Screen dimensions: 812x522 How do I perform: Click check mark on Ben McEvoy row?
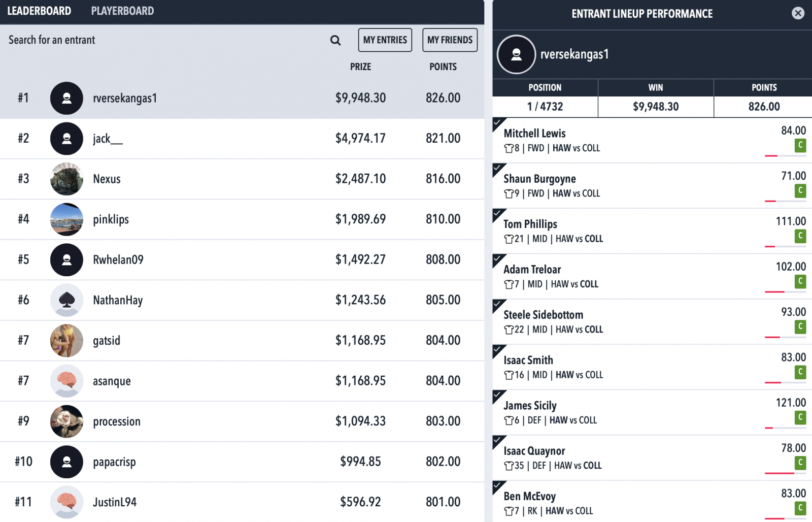pos(498,486)
